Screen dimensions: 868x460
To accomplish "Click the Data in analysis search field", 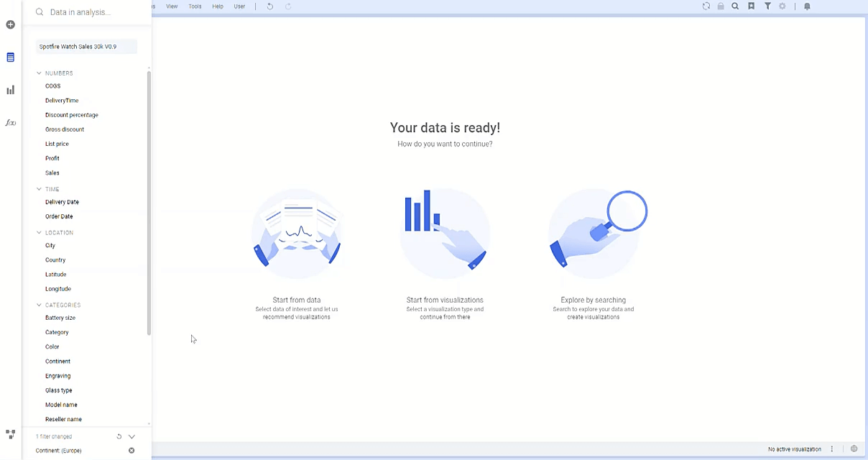I will tap(86, 12).
